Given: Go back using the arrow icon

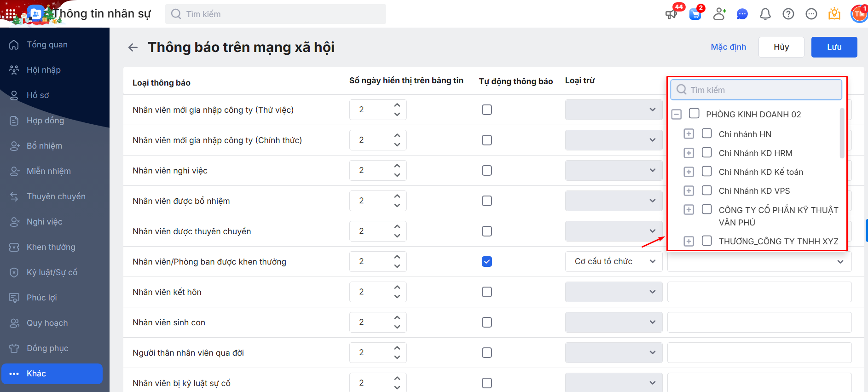Looking at the screenshot, I should pyautogui.click(x=133, y=47).
